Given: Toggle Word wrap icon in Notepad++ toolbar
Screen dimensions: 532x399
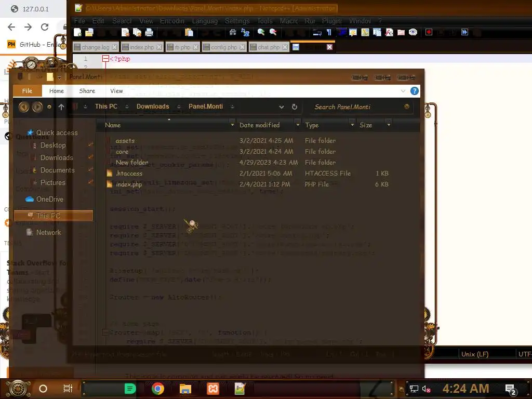Looking at the screenshot, I should tap(317, 32).
